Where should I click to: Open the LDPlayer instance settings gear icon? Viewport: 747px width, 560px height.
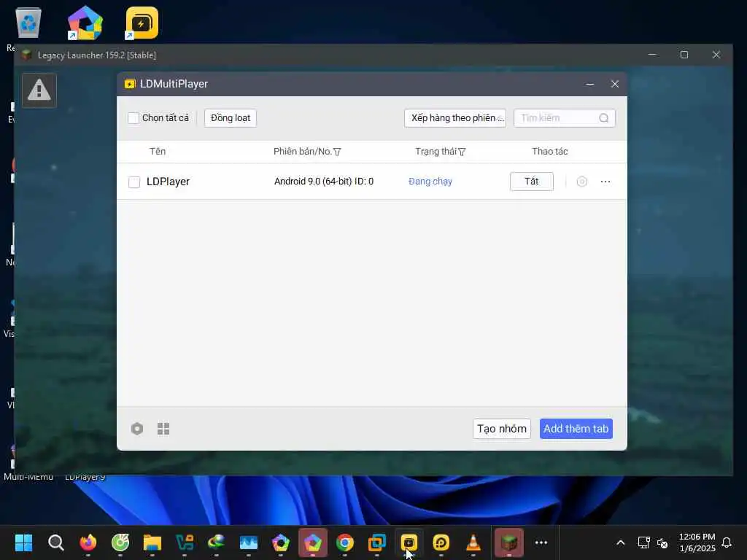pos(581,182)
